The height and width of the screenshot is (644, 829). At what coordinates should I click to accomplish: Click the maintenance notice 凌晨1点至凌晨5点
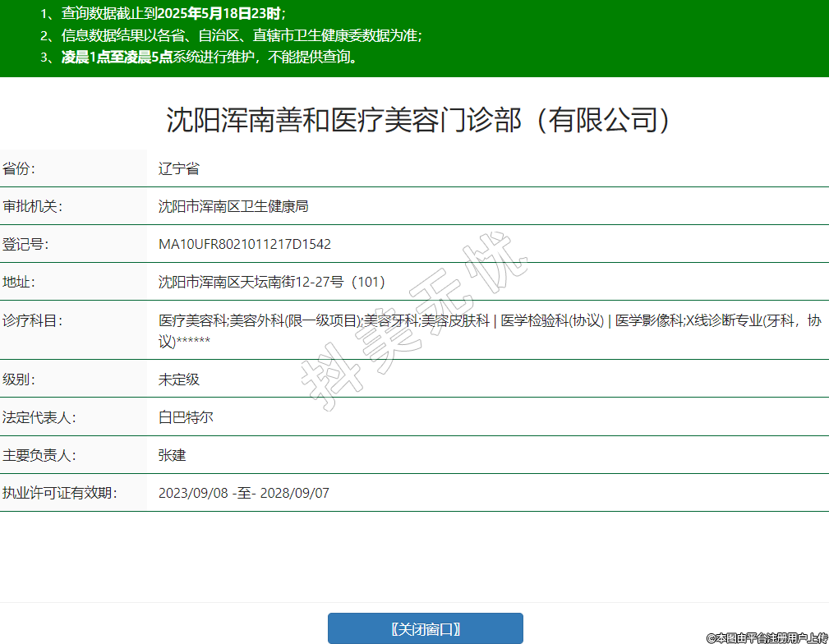click(117, 57)
